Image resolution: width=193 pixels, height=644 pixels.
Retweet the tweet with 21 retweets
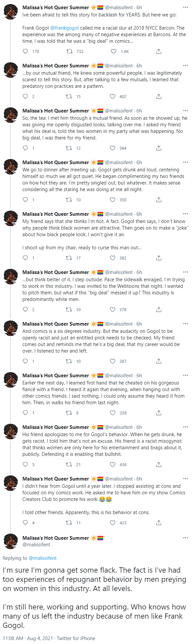coord(69,464)
